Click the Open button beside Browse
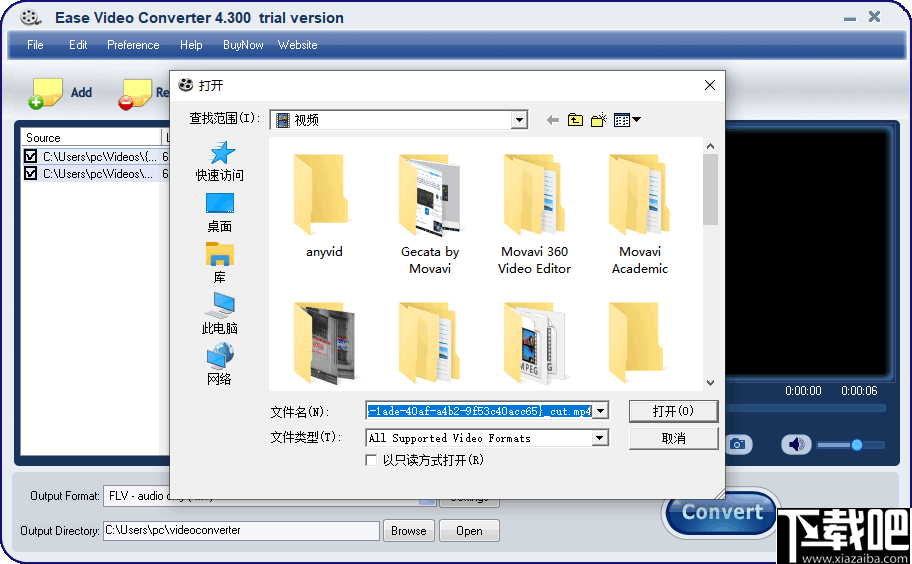 (x=469, y=531)
